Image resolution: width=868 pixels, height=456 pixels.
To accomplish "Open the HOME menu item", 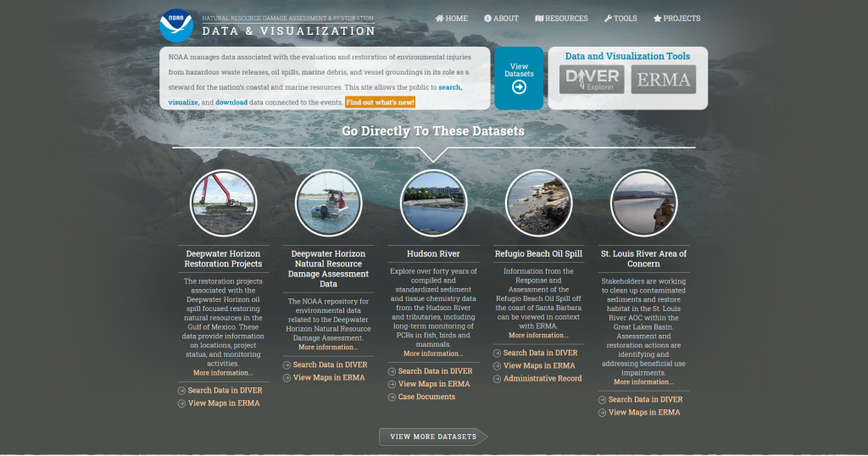I will 452,19.
